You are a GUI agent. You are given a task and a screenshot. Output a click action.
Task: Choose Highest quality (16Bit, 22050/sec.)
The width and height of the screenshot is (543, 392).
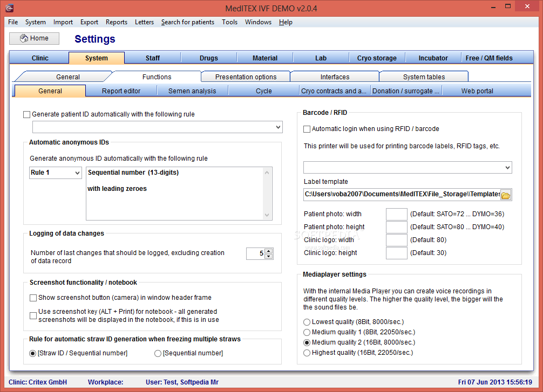pyautogui.click(x=307, y=353)
